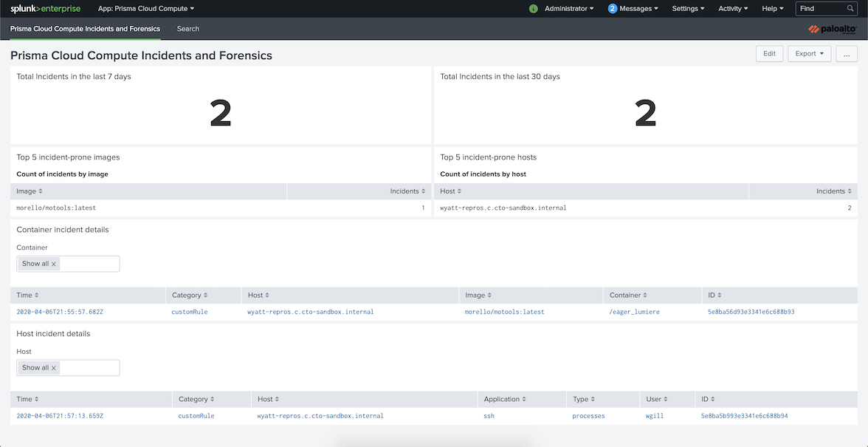Sort host incidents by User column
868x447 pixels.
657,400
